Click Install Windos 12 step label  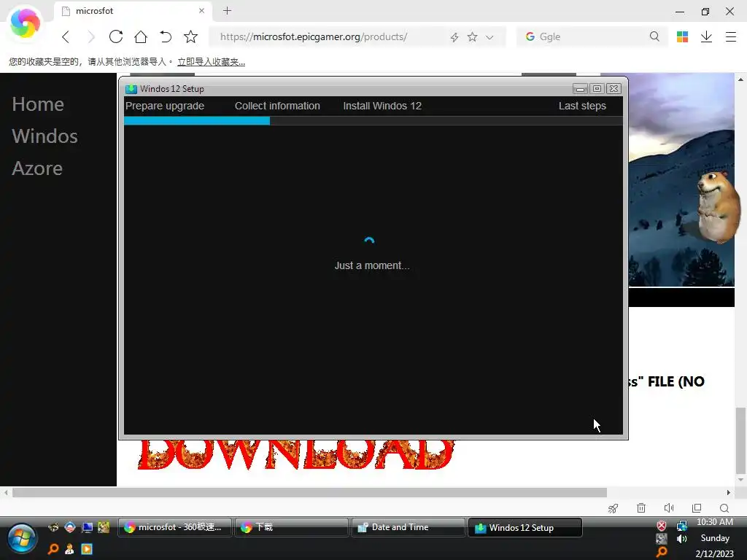click(382, 106)
